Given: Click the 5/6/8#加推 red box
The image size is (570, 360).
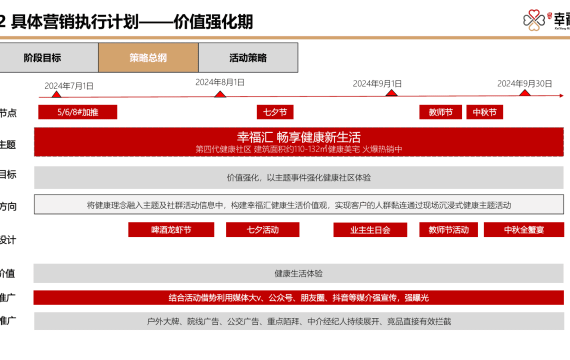Looking at the screenshot, I should 78,112.
